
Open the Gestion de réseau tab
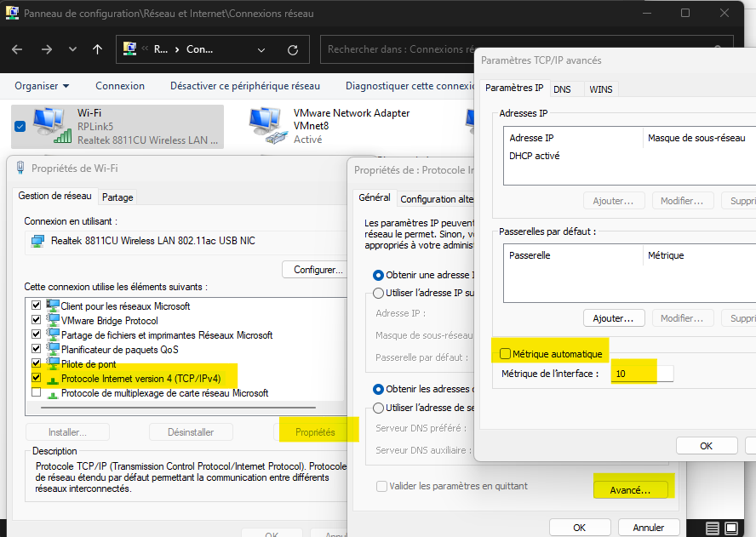tap(55, 197)
